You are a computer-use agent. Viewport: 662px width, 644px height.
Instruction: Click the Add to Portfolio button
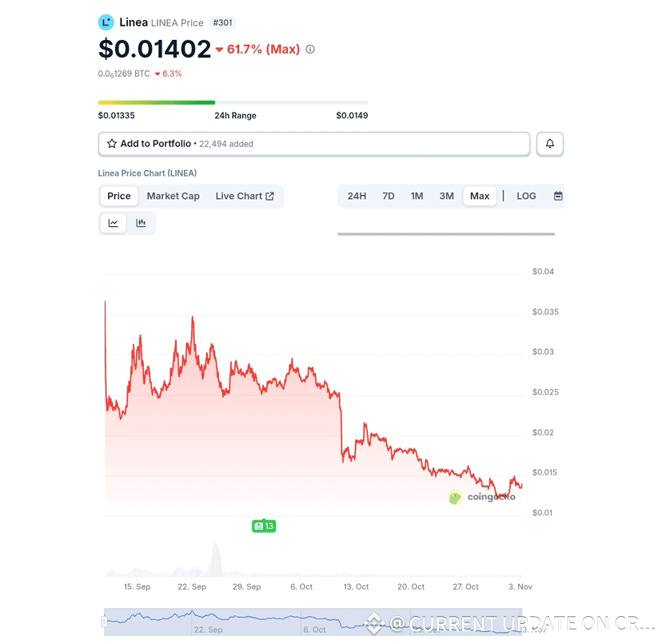click(x=313, y=144)
